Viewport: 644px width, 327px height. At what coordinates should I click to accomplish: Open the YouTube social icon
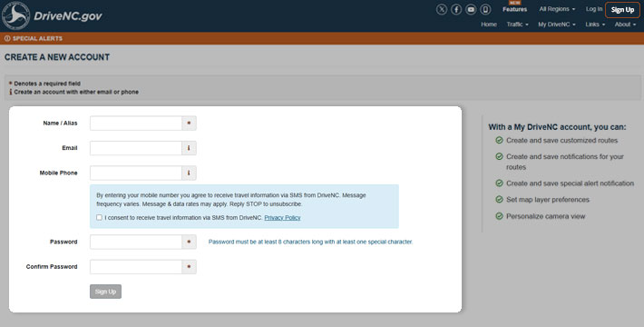(x=471, y=9)
